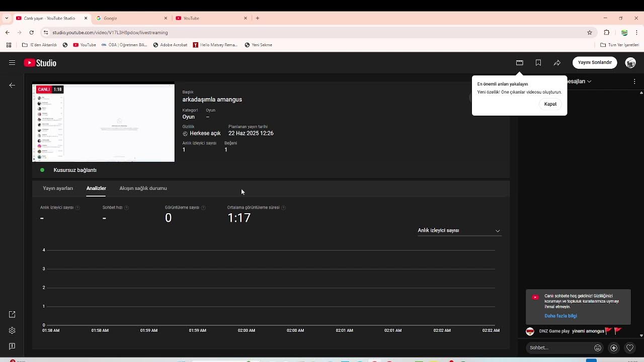Close the Google browser tab

166,18
